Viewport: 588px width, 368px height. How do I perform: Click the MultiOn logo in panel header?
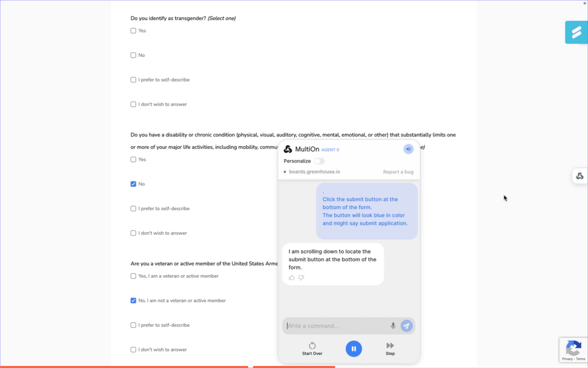(288, 149)
